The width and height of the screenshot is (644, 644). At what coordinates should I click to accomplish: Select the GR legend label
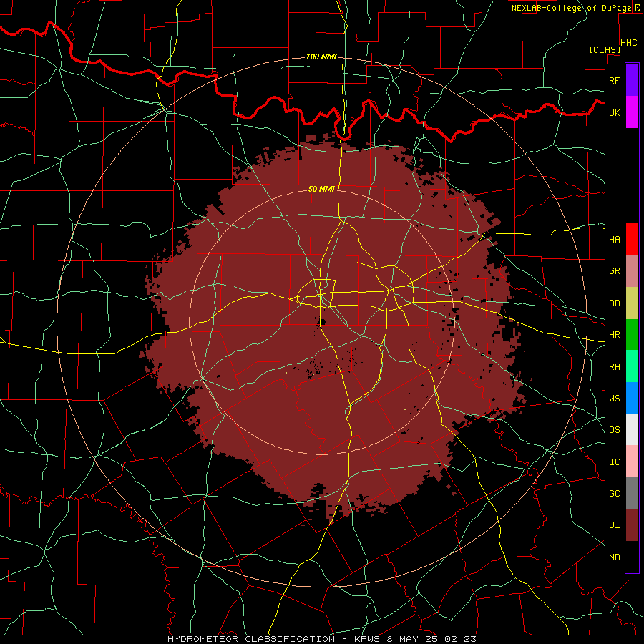(614, 271)
